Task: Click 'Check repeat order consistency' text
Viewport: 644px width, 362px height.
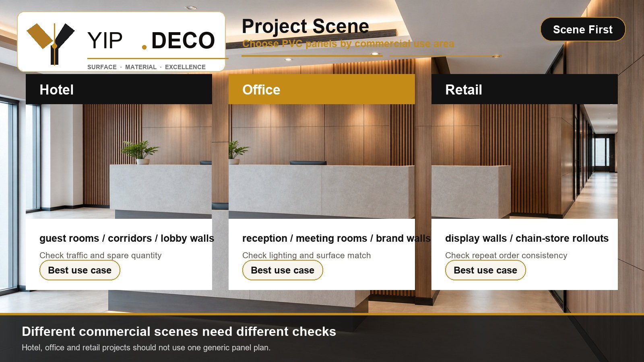Action: pos(506,255)
